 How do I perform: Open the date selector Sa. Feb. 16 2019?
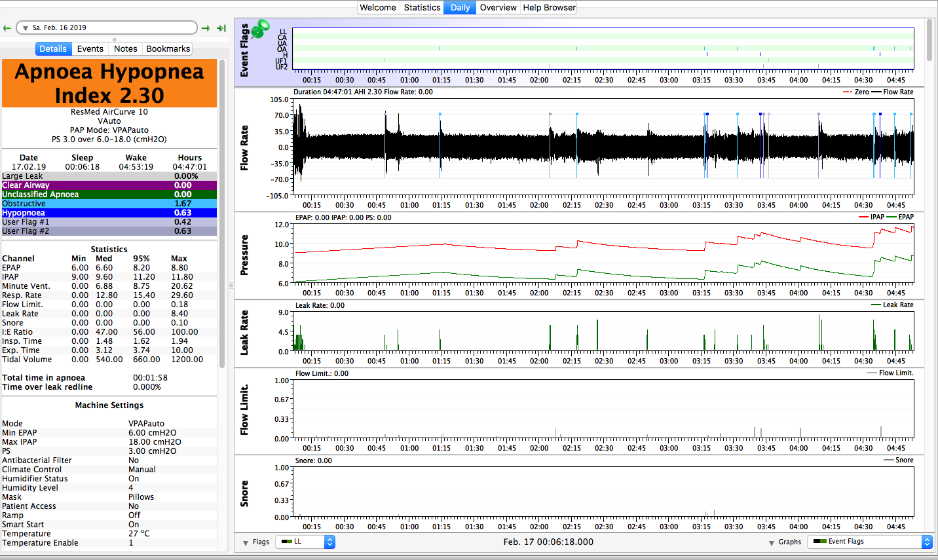coord(107,28)
